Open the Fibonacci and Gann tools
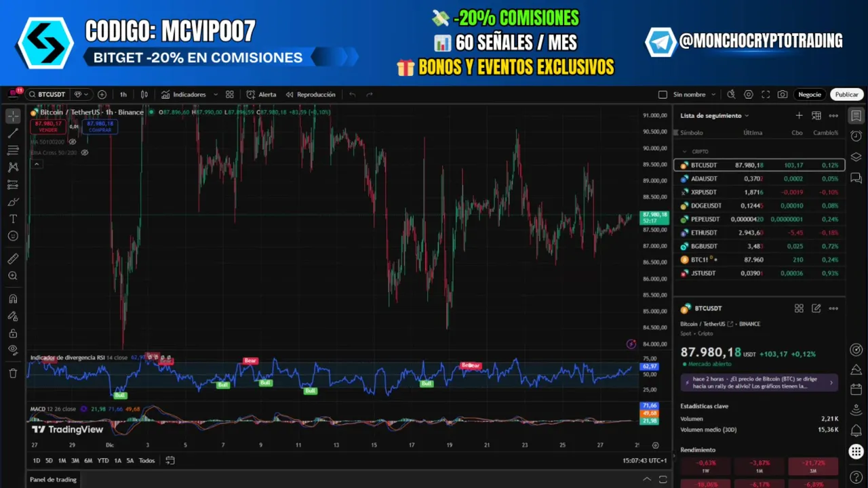Viewport: 868px width, 488px height. tap(13, 150)
